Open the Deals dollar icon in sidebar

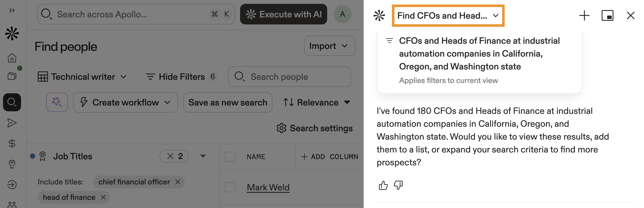[x=12, y=143]
